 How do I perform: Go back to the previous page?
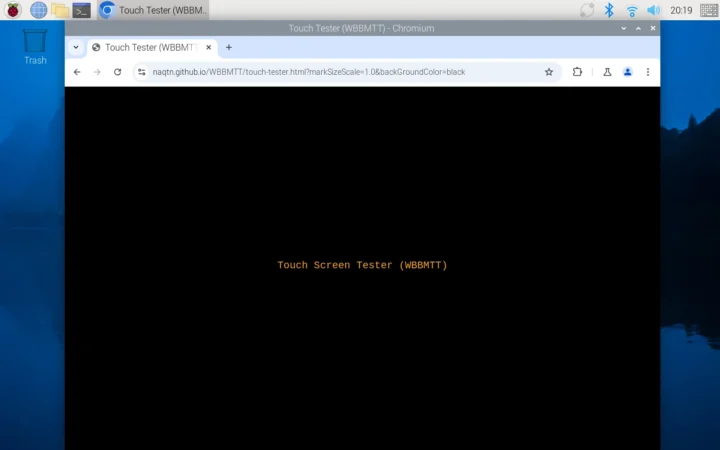point(77,72)
